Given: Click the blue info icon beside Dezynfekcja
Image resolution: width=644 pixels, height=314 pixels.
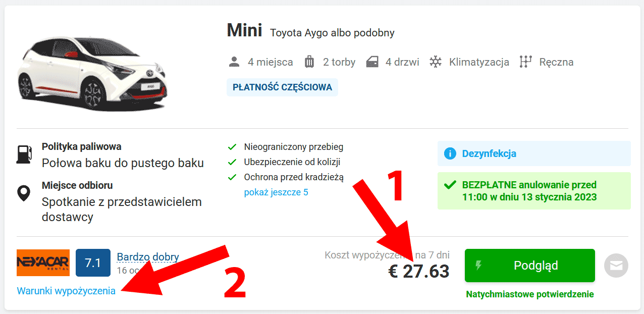Looking at the screenshot, I should (450, 153).
